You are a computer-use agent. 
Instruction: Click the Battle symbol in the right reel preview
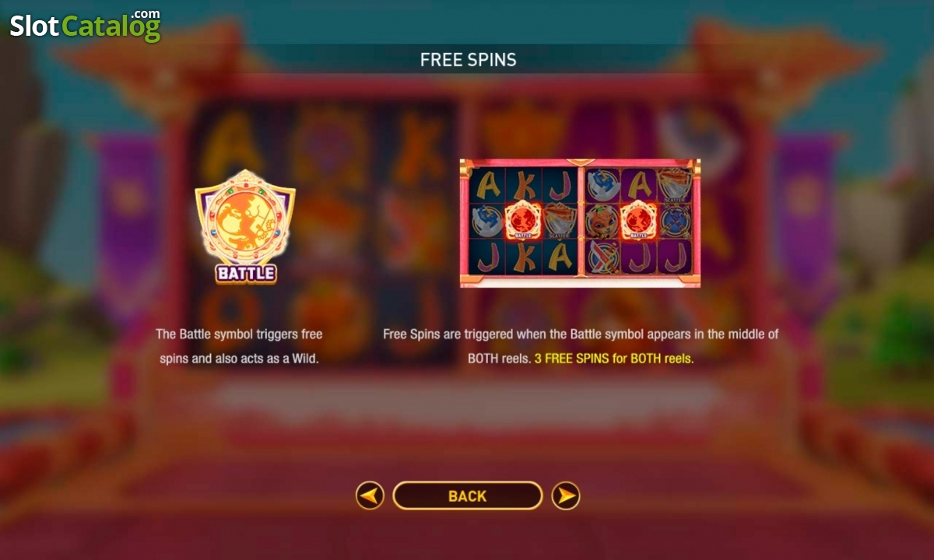tap(638, 220)
